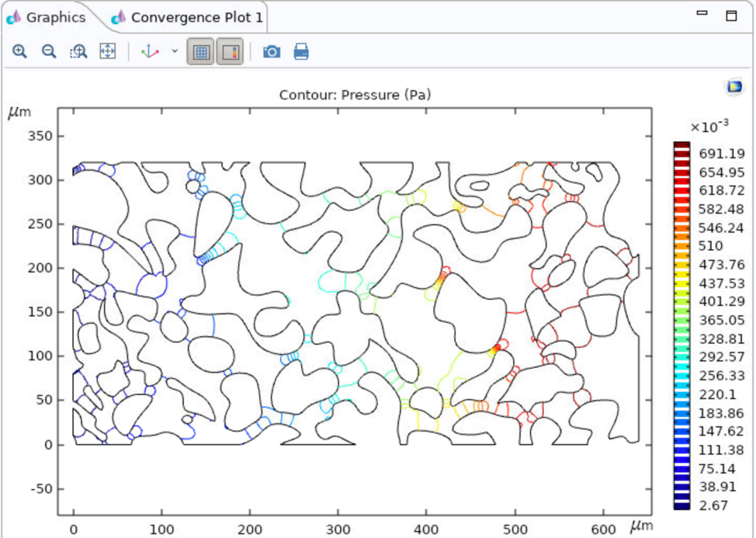This screenshot has height=538, width=756.
Task: Switch to the Graphics tab
Action: (48, 17)
